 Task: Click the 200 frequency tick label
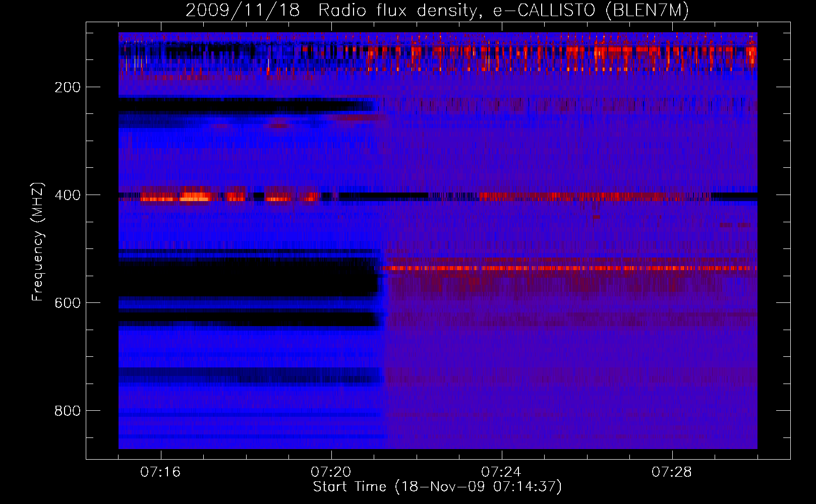click(x=68, y=87)
